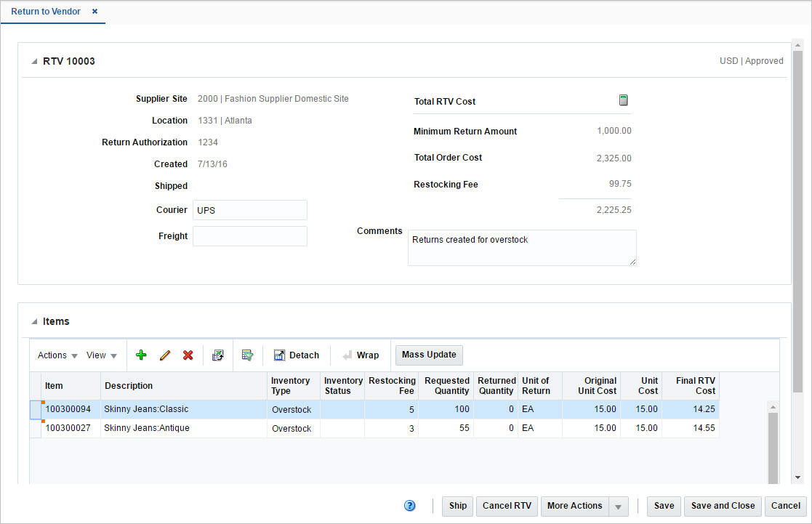Viewport: 812px width, 524px height.
Task: Collapse the Items section
Action: point(34,321)
